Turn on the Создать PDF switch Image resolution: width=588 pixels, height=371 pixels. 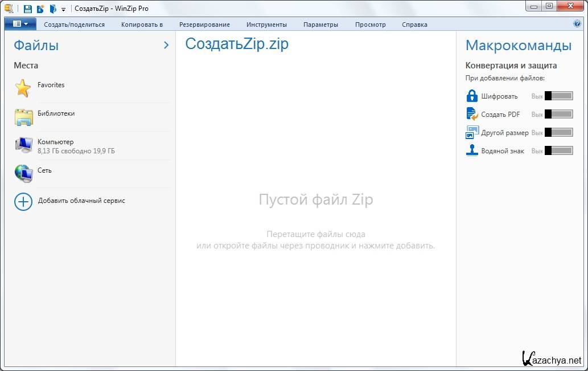click(558, 114)
